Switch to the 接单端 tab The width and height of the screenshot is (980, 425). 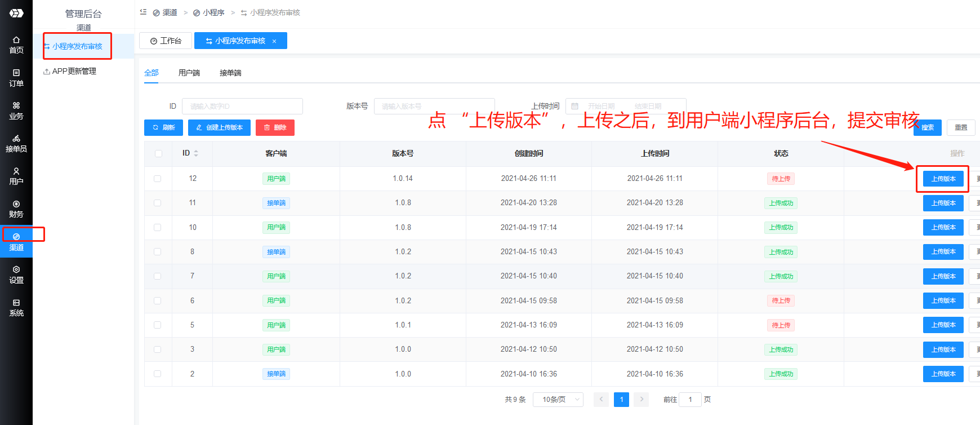point(230,73)
